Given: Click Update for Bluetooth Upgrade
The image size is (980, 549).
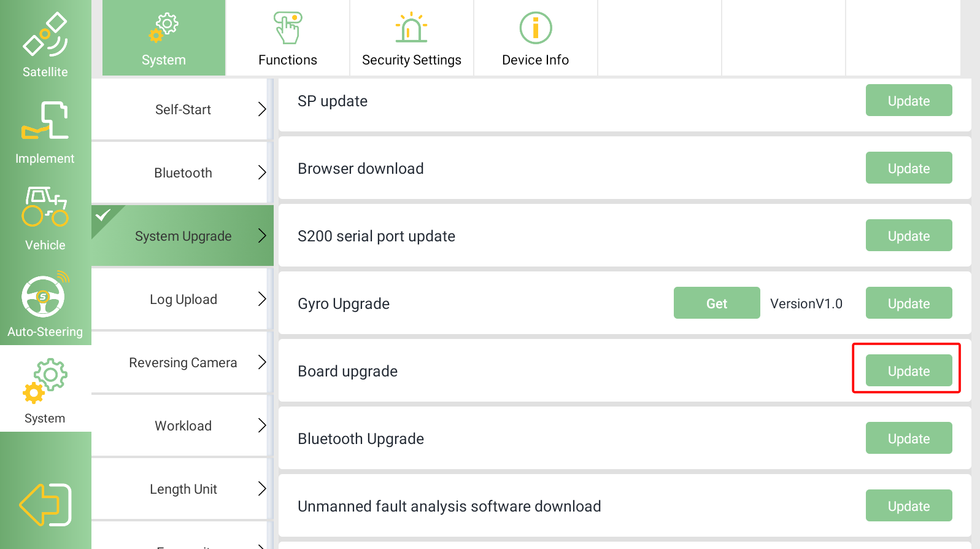Looking at the screenshot, I should coord(908,438).
